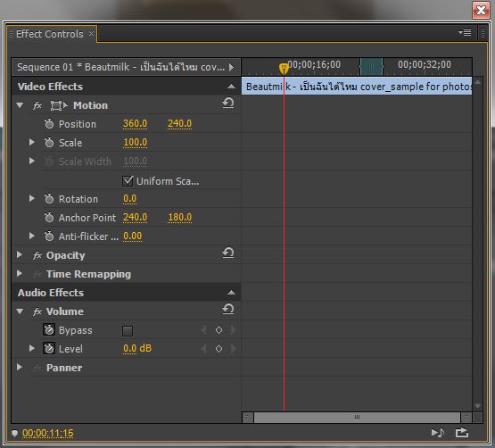The width and height of the screenshot is (495, 448).
Task: Click Level value 0.0 dB
Action: click(x=137, y=348)
